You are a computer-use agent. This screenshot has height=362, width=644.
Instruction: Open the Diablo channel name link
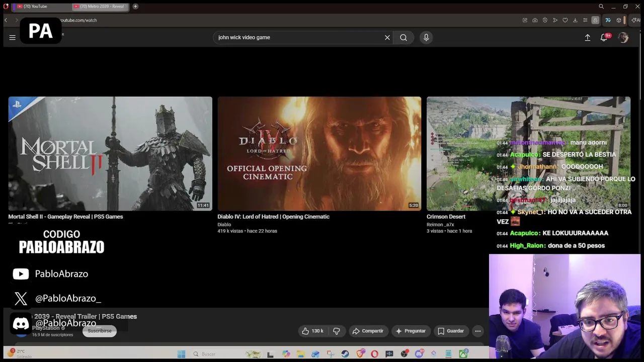pyautogui.click(x=224, y=225)
